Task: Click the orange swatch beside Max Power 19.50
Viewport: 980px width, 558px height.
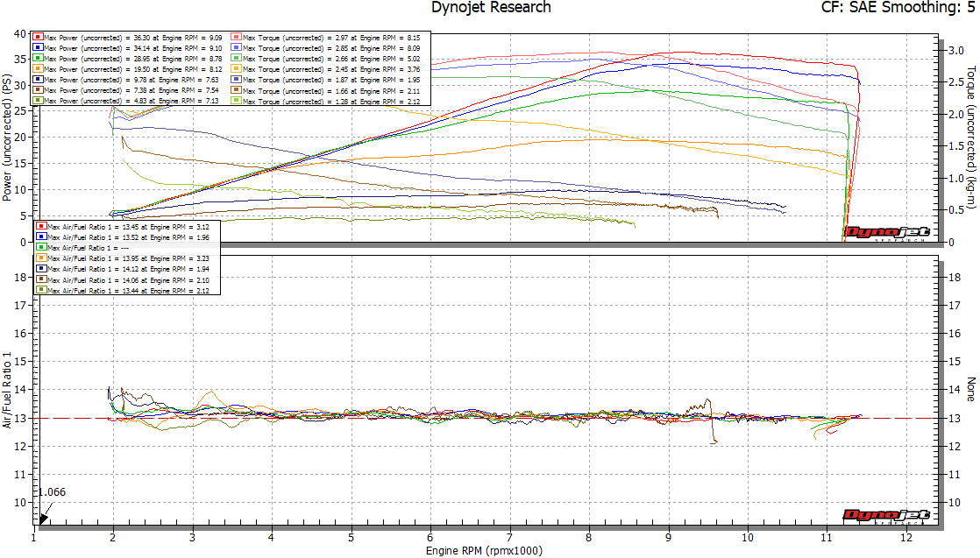Action: coord(38,68)
